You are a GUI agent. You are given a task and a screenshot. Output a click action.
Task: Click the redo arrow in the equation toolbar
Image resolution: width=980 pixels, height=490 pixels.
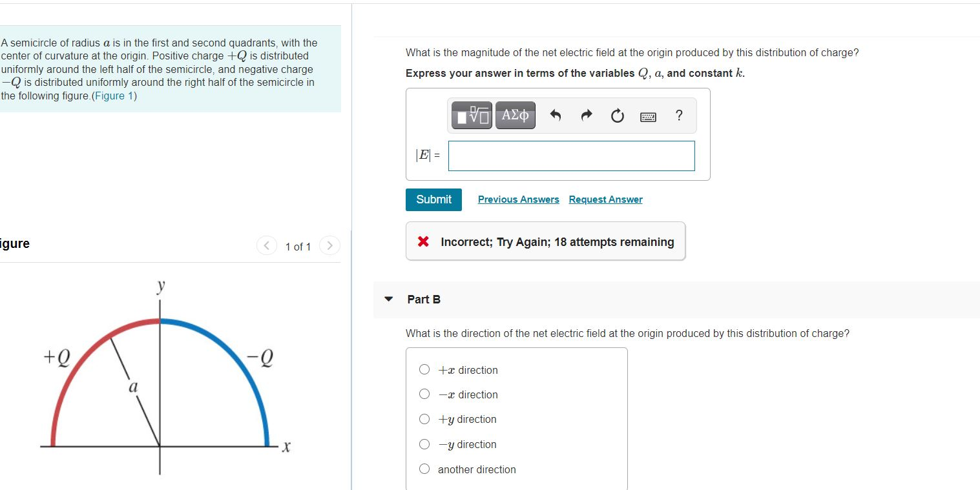point(585,115)
